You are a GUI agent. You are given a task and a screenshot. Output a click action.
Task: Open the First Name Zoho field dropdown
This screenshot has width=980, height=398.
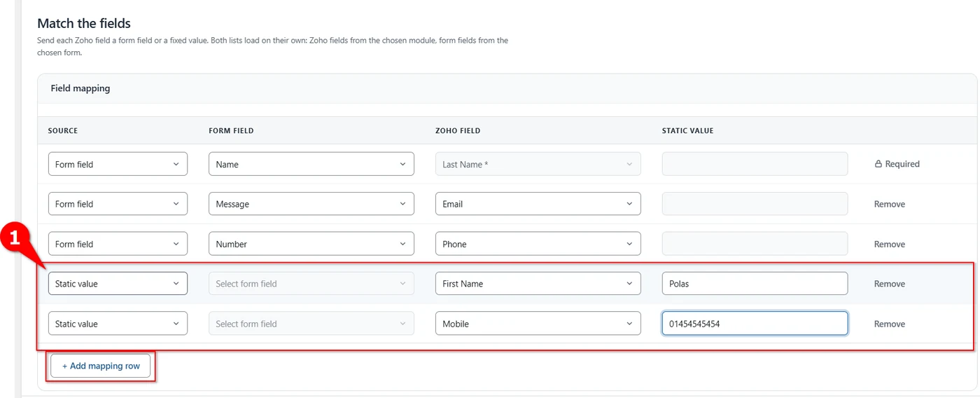[538, 284]
